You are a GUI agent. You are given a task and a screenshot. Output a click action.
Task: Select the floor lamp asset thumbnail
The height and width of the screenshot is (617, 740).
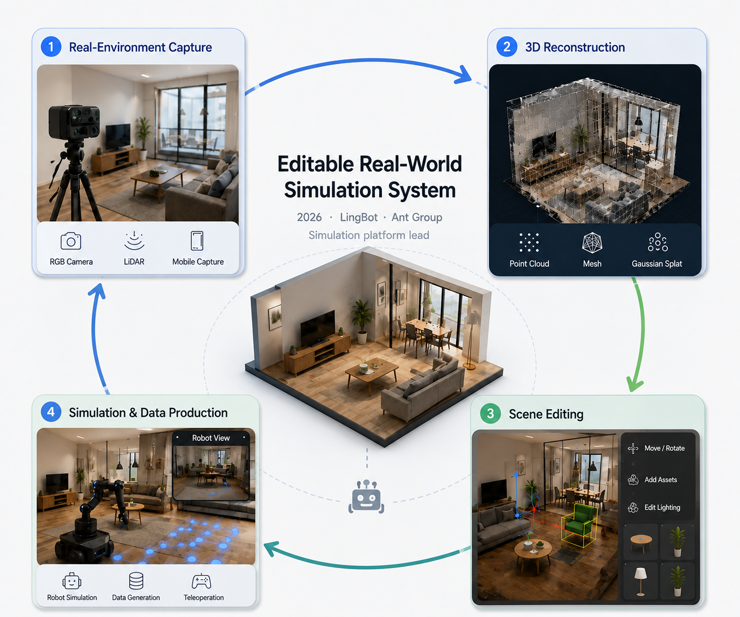(x=641, y=581)
